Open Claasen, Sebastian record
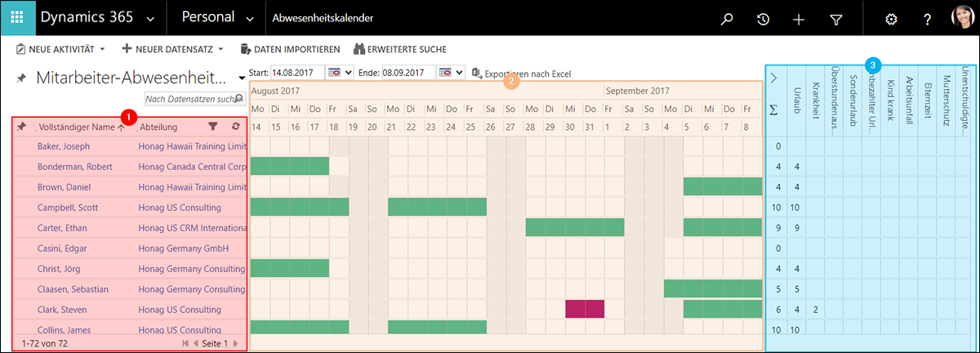The image size is (980, 353). 73,289
